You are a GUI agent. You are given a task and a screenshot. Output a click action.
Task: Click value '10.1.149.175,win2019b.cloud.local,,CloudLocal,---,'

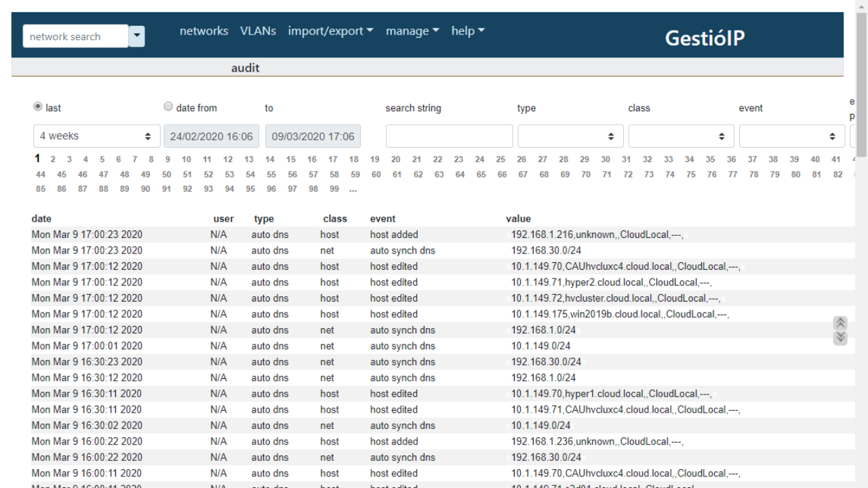620,314
